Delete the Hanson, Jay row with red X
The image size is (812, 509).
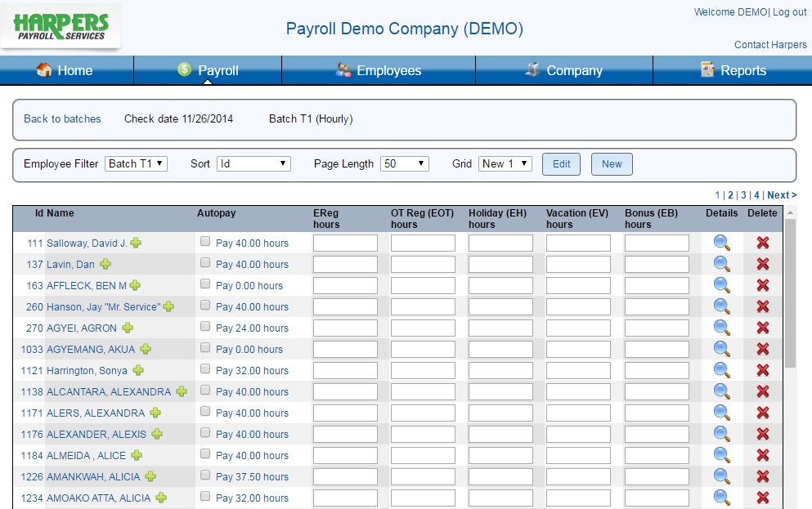[763, 306]
